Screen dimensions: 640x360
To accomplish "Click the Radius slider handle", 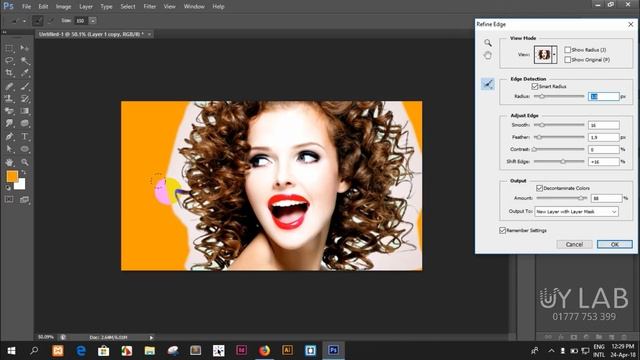I will click(542, 97).
